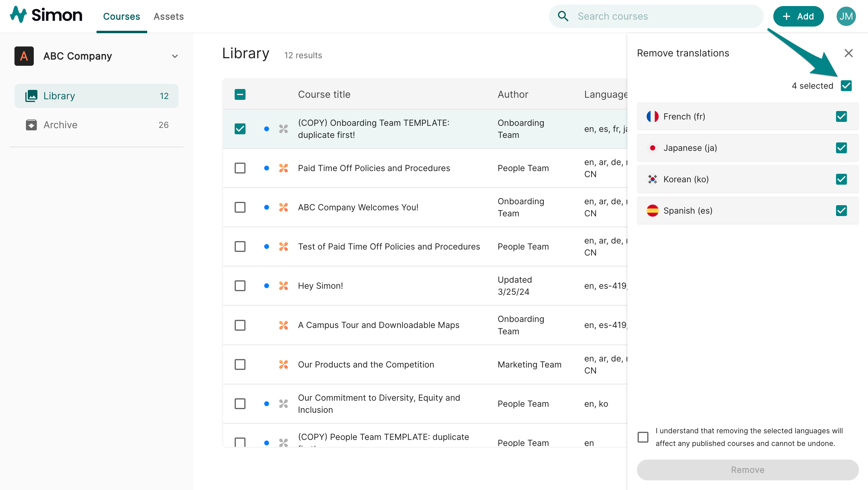Click the Japanese flag icon
The image size is (868, 490).
tap(652, 148)
